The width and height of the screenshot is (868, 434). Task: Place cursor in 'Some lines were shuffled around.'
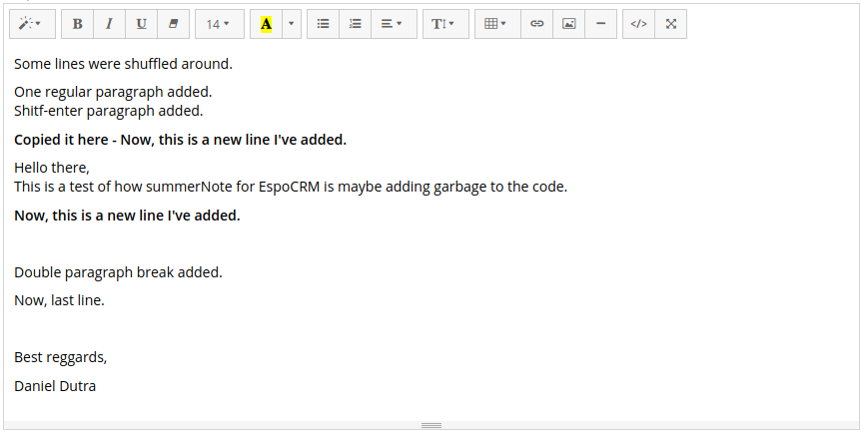(123, 64)
